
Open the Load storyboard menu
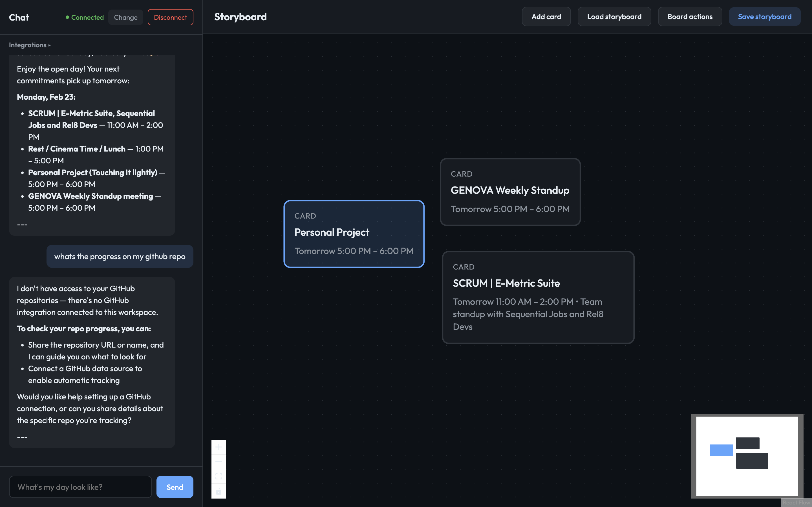(x=614, y=17)
